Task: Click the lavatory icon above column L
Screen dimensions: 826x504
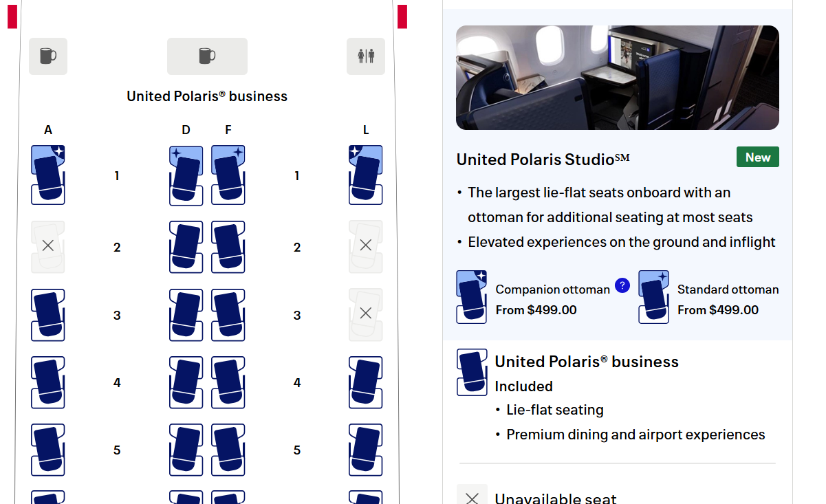Action: [365, 56]
